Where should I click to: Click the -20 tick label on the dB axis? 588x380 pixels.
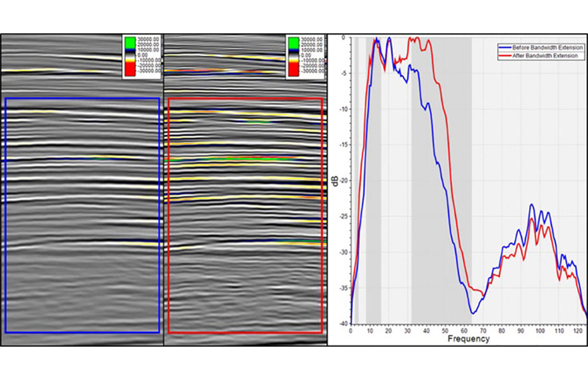pyautogui.click(x=344, y=181)
